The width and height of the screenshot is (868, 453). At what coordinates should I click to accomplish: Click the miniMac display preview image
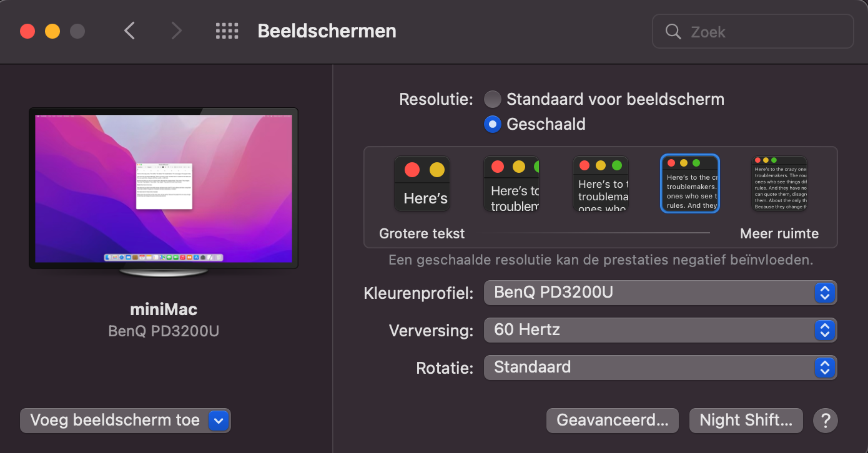pos(164,188)
